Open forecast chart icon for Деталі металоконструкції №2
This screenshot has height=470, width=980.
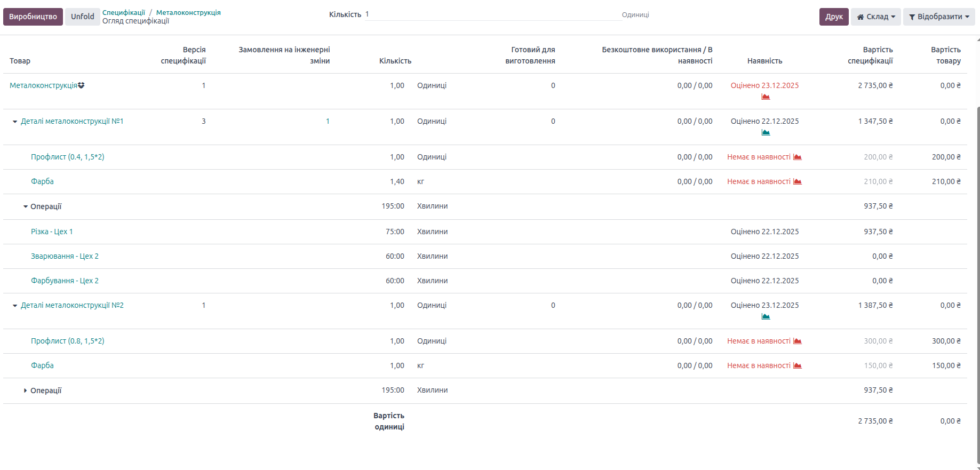(x=766, y=316)
